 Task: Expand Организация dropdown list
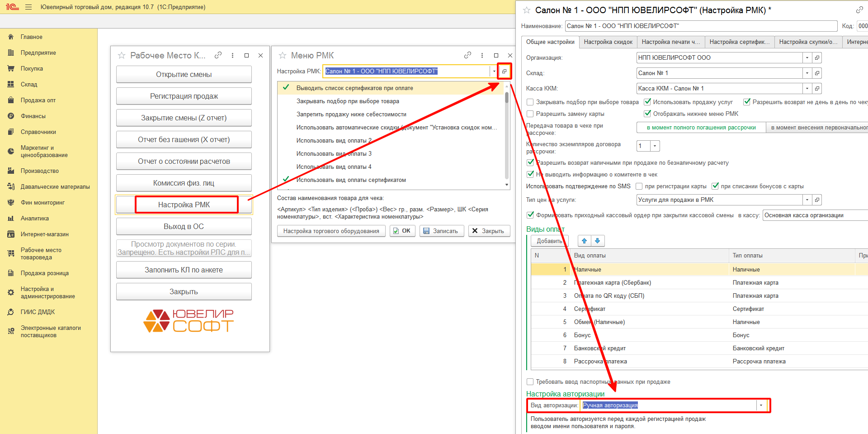[807, 57]
